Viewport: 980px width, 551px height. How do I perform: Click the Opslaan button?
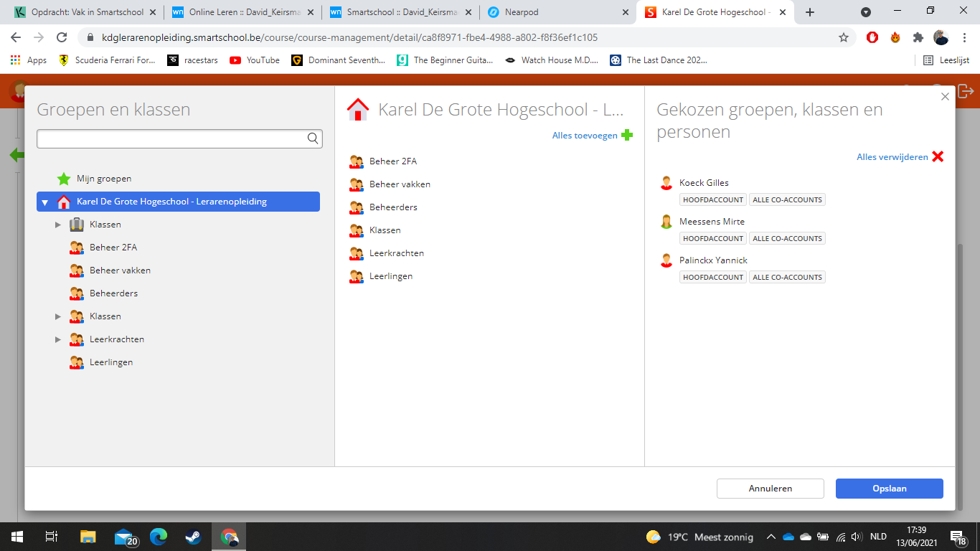coord(889,489)
